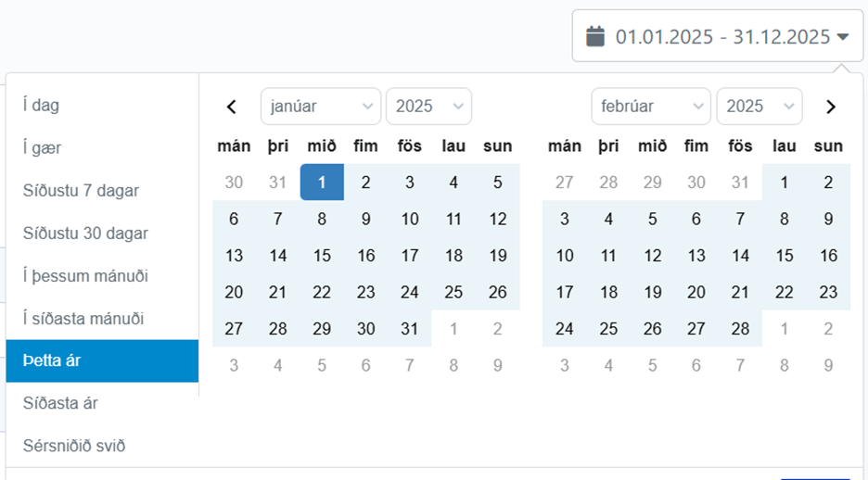Click the highlighted Þetta ár option
Image resolution: width=868 pixels, height=480 pixels.
(x=102, y=360)
